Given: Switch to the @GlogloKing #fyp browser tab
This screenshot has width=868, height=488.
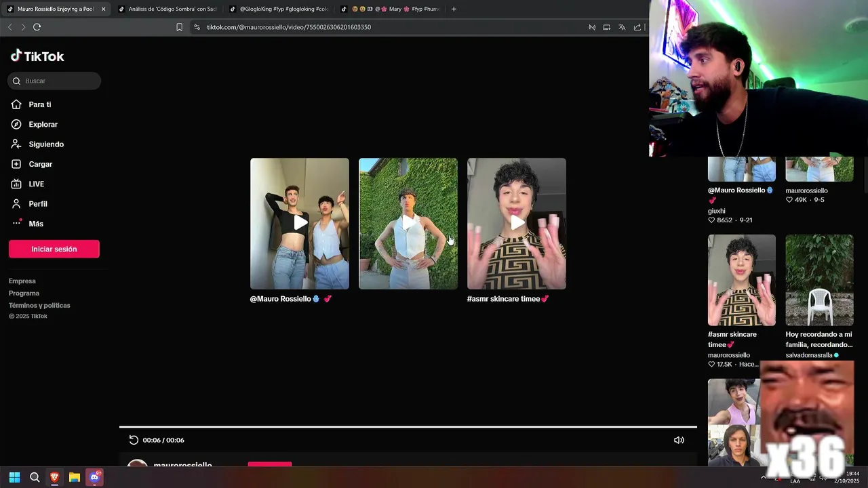Looking at the screenshot, I should point(278,9).
